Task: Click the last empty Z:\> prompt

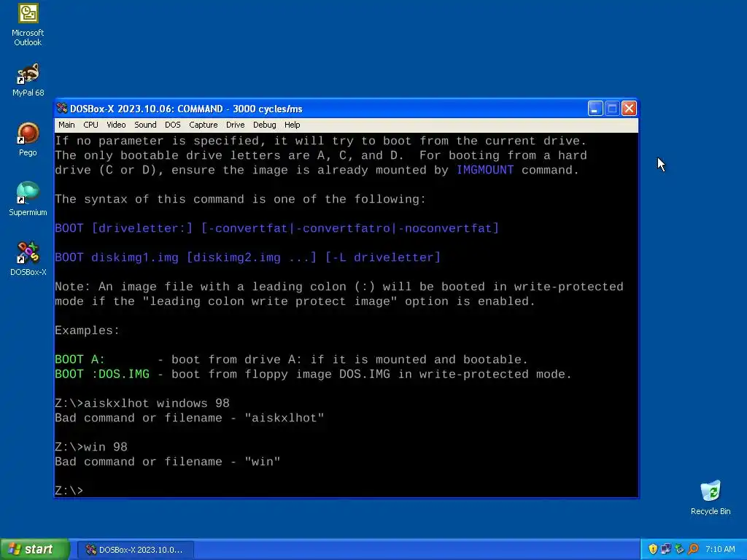Action: pos(69,491)
